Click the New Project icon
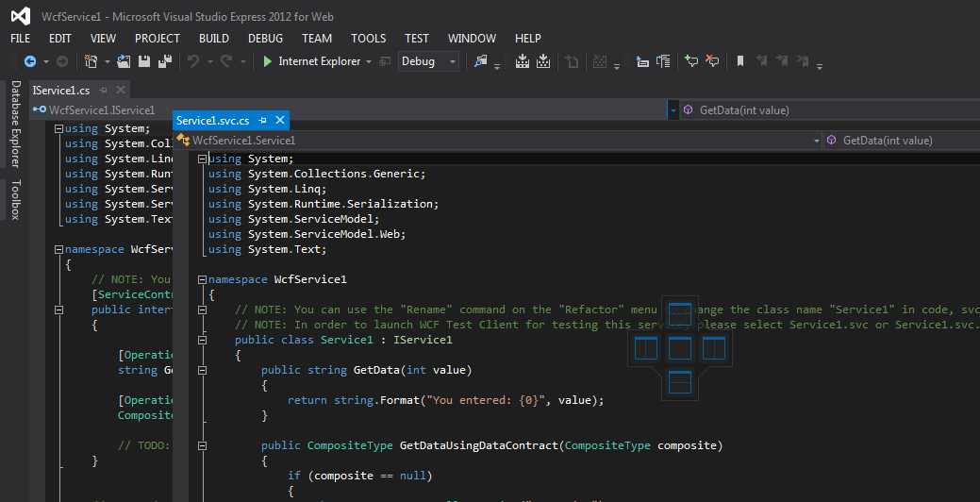This screenshot has height=502, width=980. click(x=91, y=61)
